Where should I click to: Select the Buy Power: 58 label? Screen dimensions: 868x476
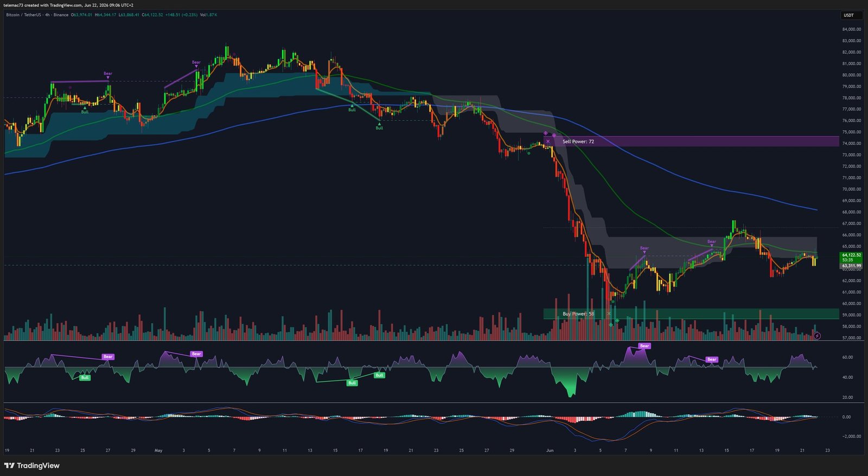578,314
